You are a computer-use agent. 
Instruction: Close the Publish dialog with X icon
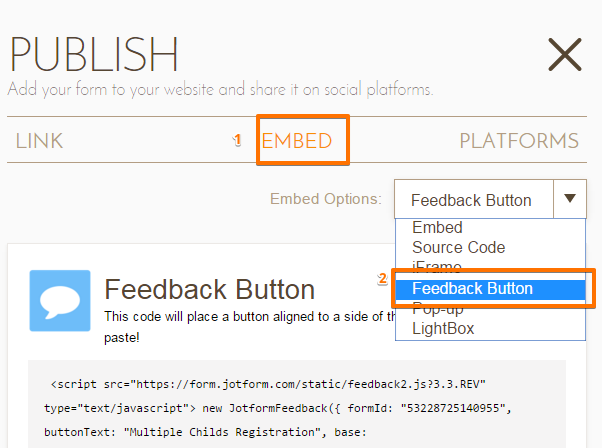click(x=565, y=55)
